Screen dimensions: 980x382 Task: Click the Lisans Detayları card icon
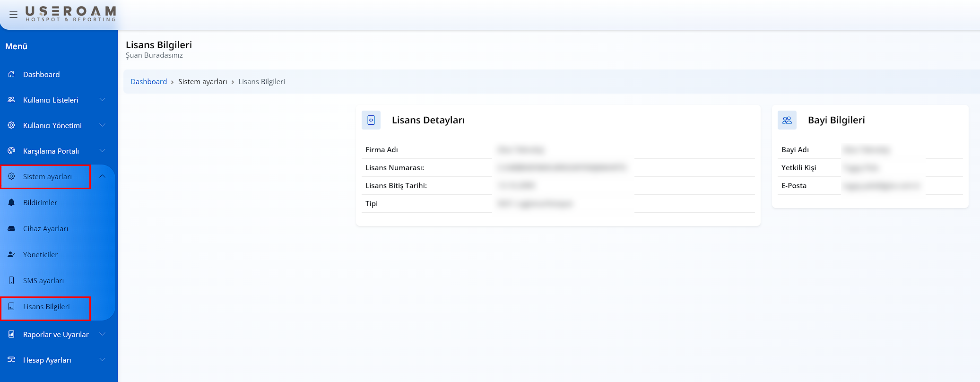click(371, 120)
